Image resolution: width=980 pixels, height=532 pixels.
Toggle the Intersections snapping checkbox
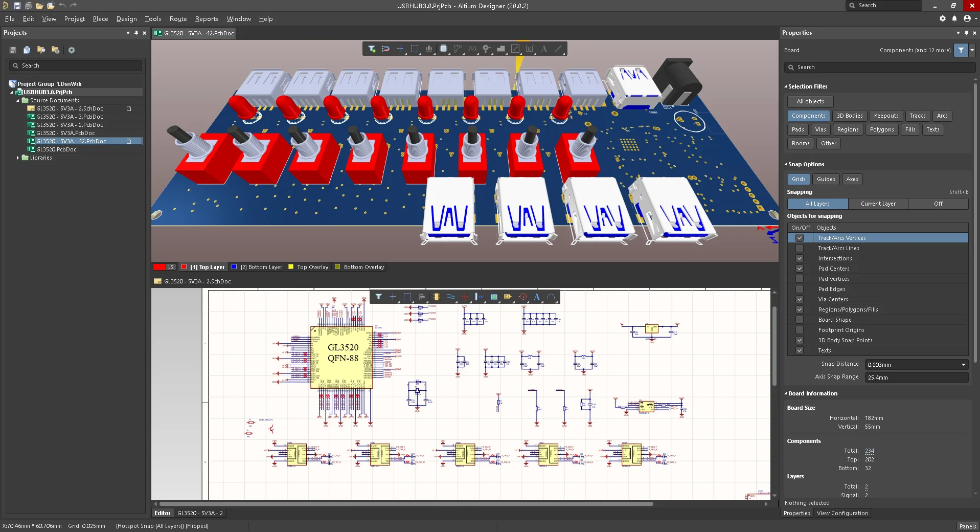click(800, 258)
